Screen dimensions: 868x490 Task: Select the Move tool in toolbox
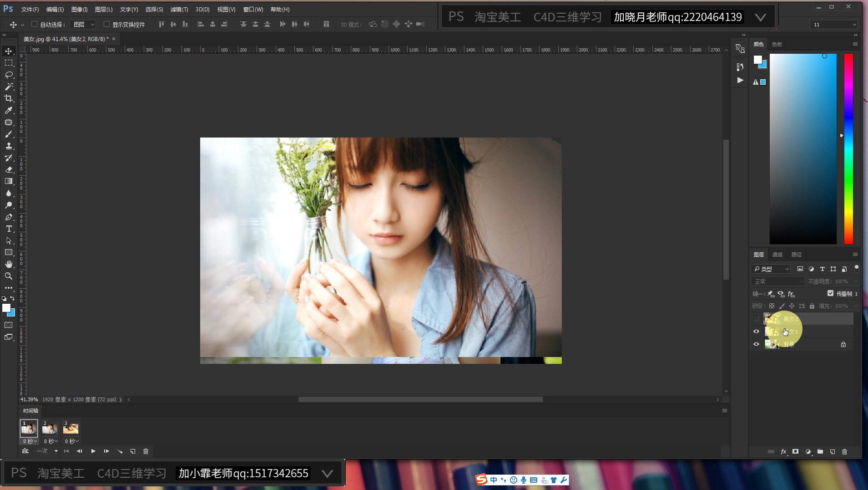point(9,51)
